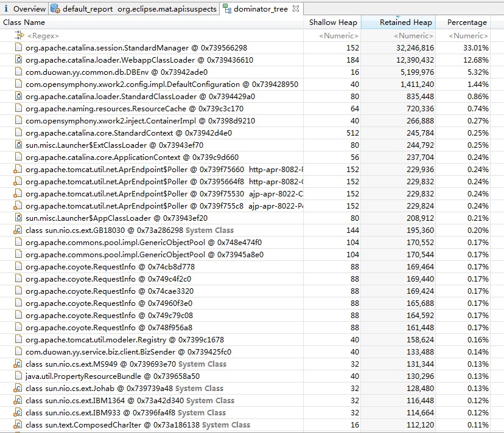
Task: Click the Regex filter field for Class Name
Action: (x=43, y=36)
